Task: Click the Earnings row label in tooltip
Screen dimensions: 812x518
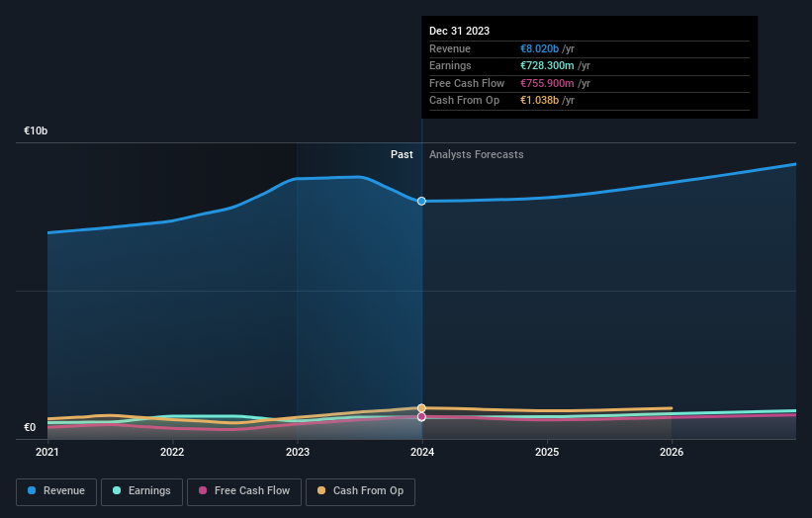Action: (450, 65)
